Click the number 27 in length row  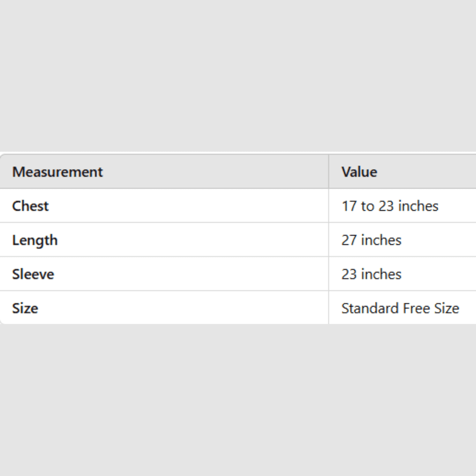point(349,240)
